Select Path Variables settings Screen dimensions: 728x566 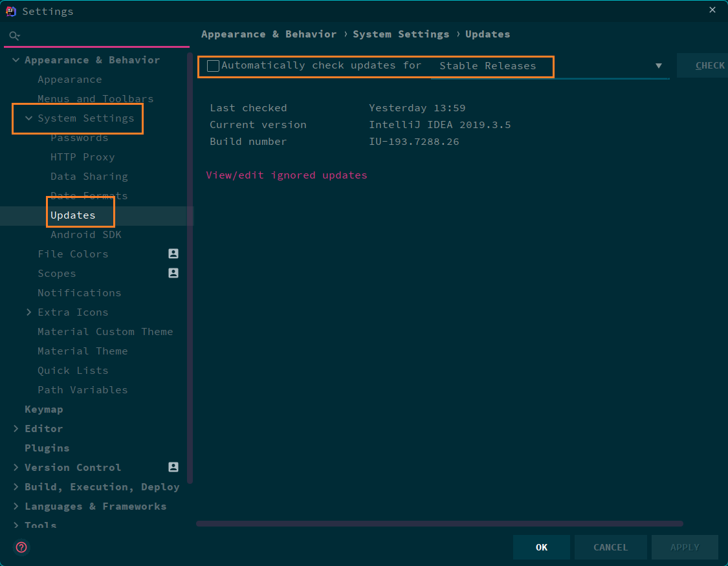click(83, 390)
